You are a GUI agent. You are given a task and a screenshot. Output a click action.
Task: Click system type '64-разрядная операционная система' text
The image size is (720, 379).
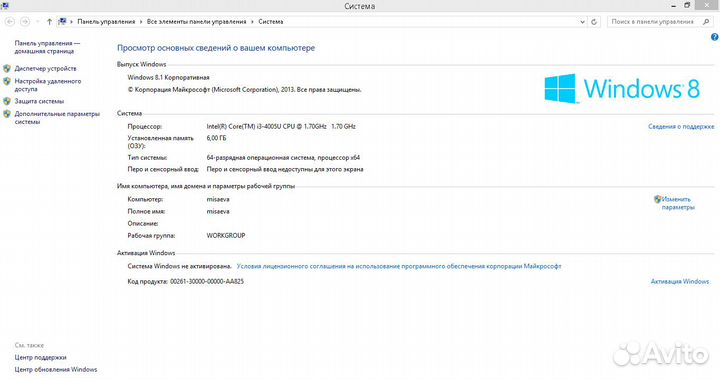[x=283, y=158]
